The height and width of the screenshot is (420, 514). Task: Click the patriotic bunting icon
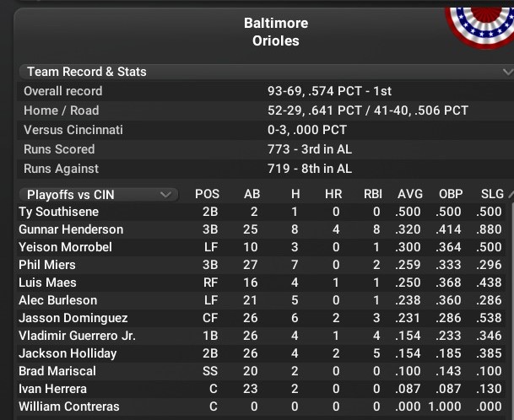[478, 25]
